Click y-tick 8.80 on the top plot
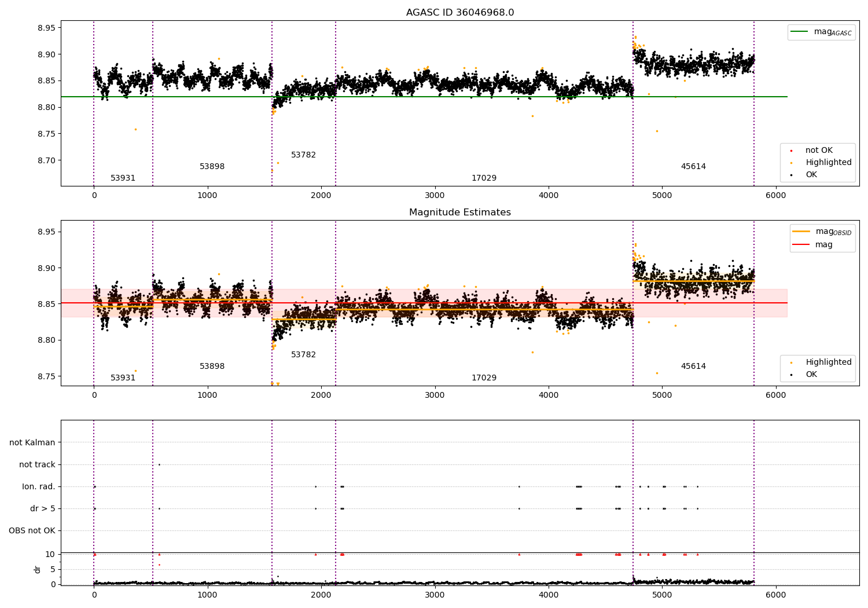This screenshot has width=868, height=608. pos(46,108)
